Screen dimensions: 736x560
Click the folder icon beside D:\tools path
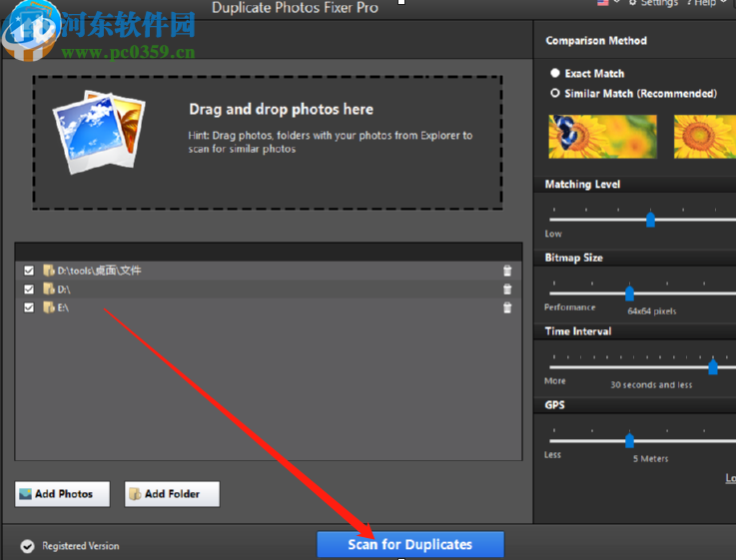(x=48, y=271)
